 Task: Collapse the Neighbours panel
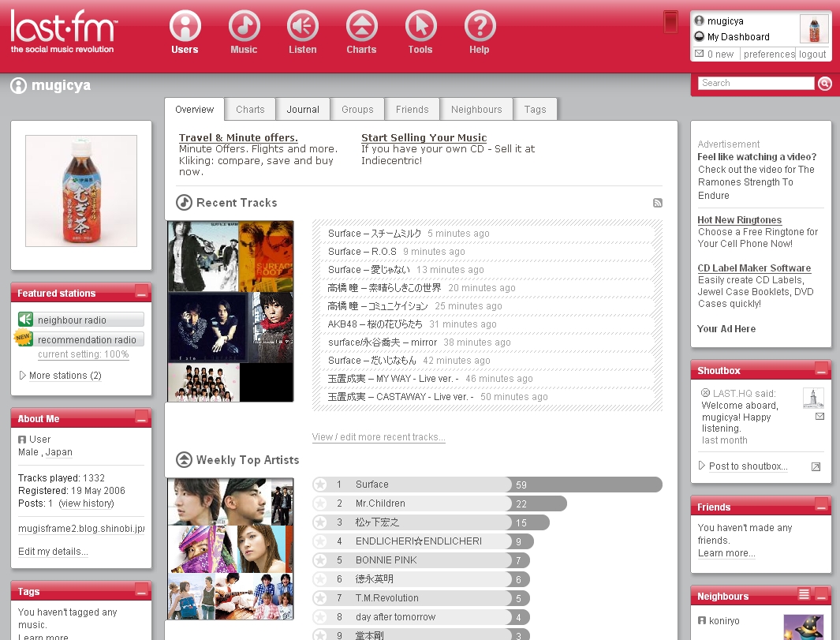pyautogui.click(x=821, y=595)
